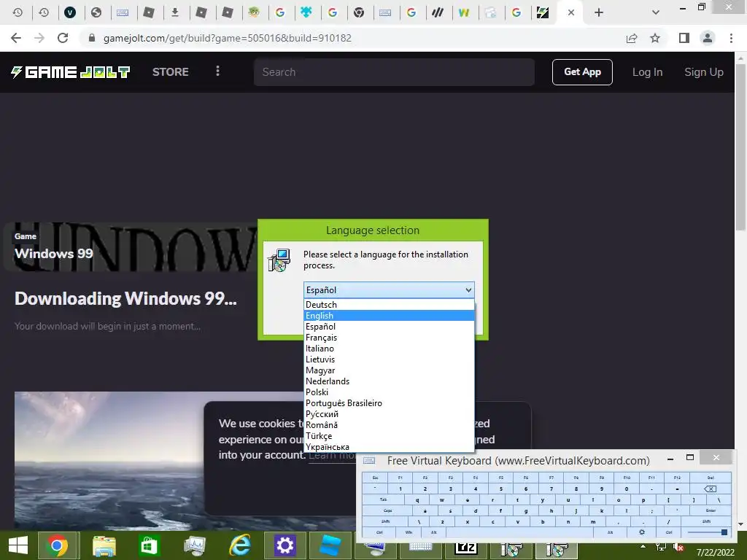
Task: Choose Русский in the language list
Action: pyautogui.click(x=390, y=414)
